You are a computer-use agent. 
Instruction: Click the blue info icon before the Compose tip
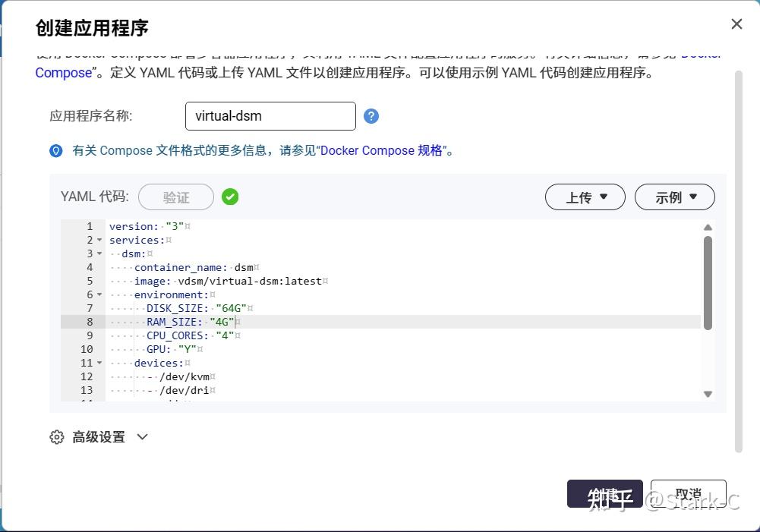pos(55,150)
